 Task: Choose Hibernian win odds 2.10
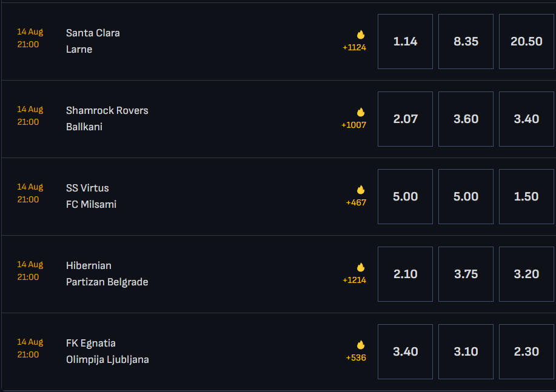[405, 274]
